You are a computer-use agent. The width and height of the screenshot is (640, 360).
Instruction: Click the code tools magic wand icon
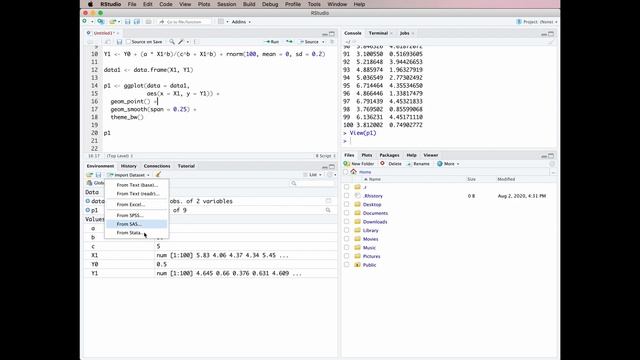(181, 42)
